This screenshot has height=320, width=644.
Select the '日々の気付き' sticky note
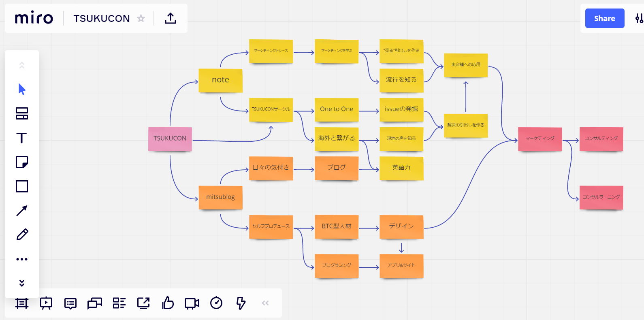[x=271, y=168]
